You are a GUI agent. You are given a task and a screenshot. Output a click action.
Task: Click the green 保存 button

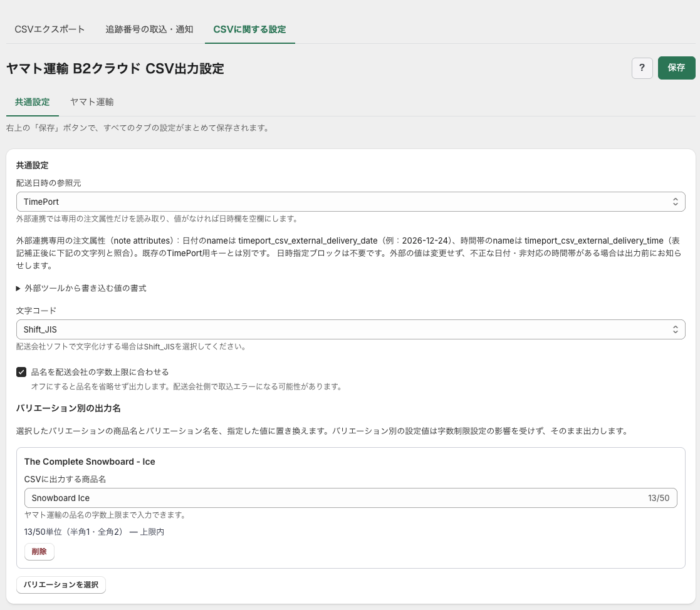coord(676,68)
